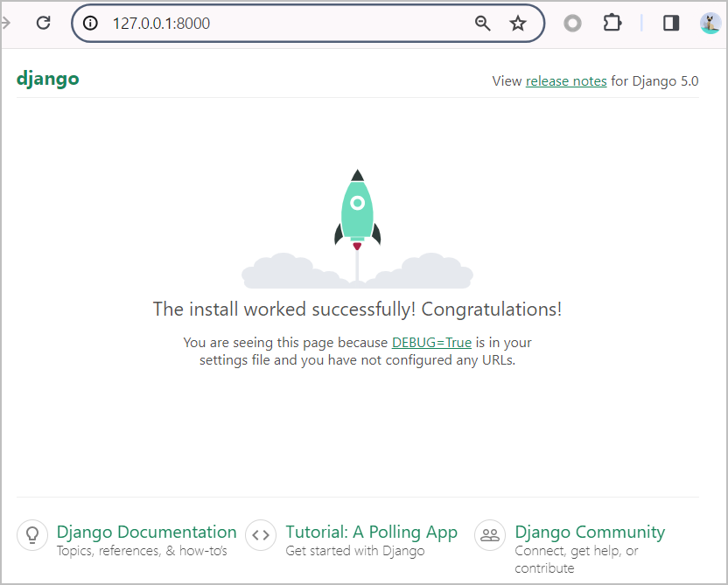
Task: Click 'Connect, get help, or contribute' text
Action: point(577,560)
